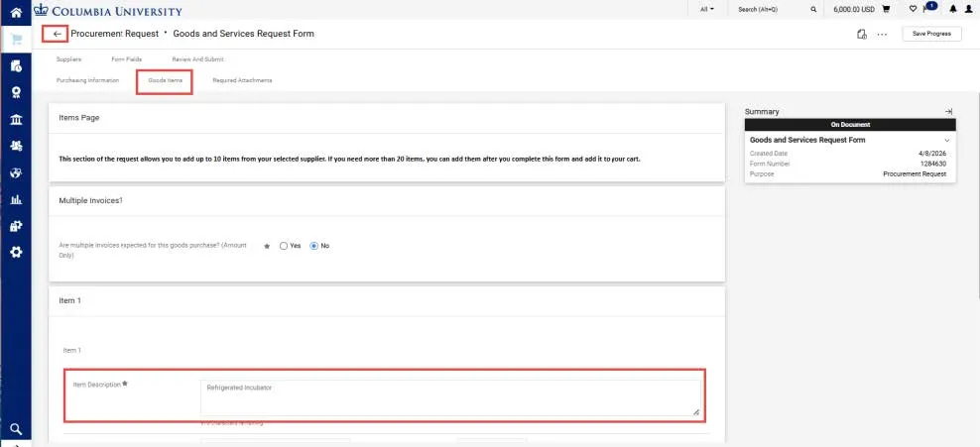Image resolution: width=980 pixels, height=447 pixels.
Task: Open user profile icon
Action: (969, 9)
